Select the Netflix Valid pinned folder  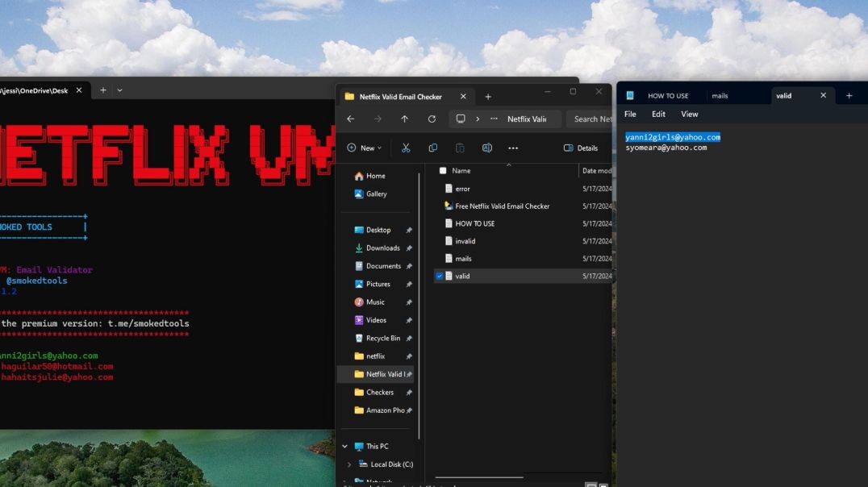pyautogui.click(x=377, y=374)
